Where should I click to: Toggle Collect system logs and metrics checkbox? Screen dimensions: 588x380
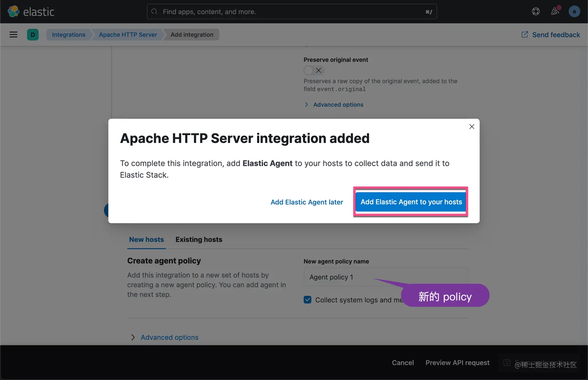pyautogui.click(x=308, y=300)
